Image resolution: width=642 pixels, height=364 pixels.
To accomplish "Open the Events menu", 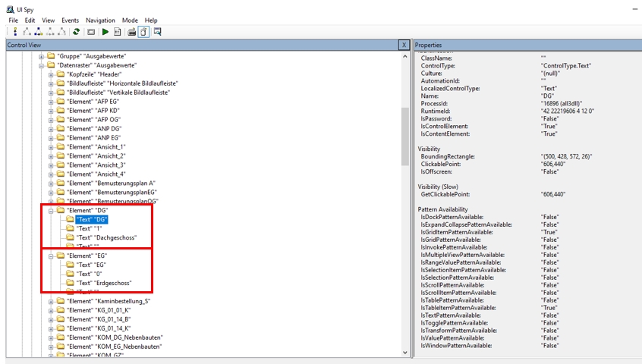I will click(70, 20).
